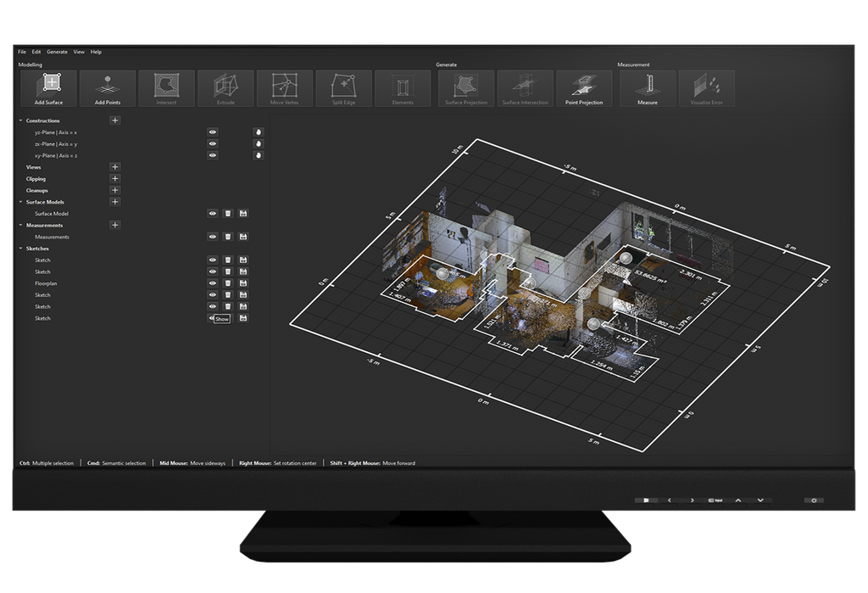This screenshot has width=868, height=593.
Task: Select the Move Vertex tool
Action: coord(285,88)
